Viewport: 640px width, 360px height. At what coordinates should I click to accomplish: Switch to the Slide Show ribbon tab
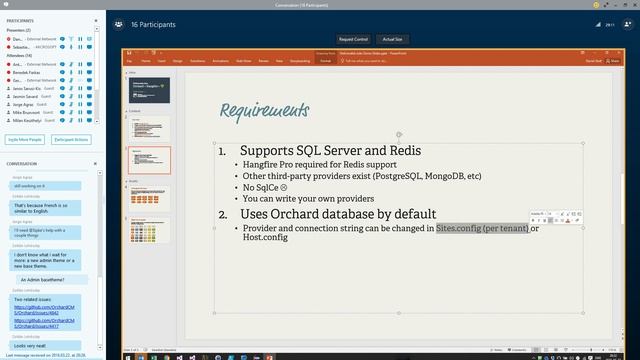point(244,61)
